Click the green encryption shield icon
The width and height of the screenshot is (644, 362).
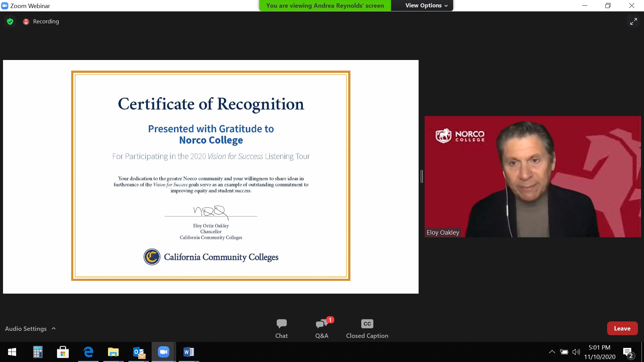click(x=10, y=21)
